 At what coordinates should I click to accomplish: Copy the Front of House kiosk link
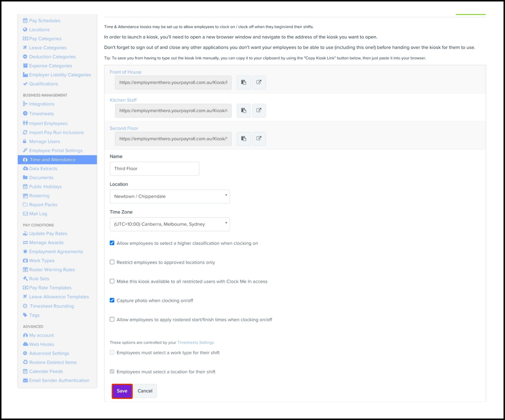[243, 82]
